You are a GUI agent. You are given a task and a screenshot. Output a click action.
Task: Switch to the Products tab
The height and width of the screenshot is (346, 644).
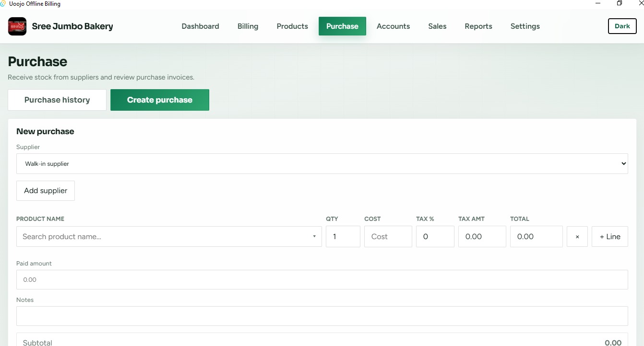[292, 26]
